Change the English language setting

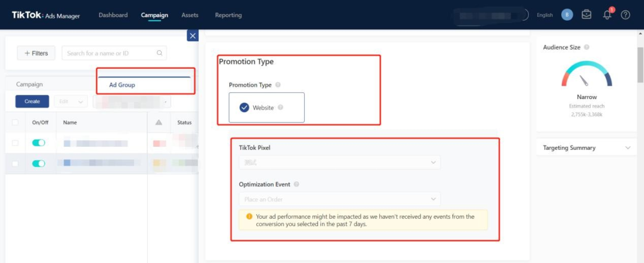click(x=544, y=15)
